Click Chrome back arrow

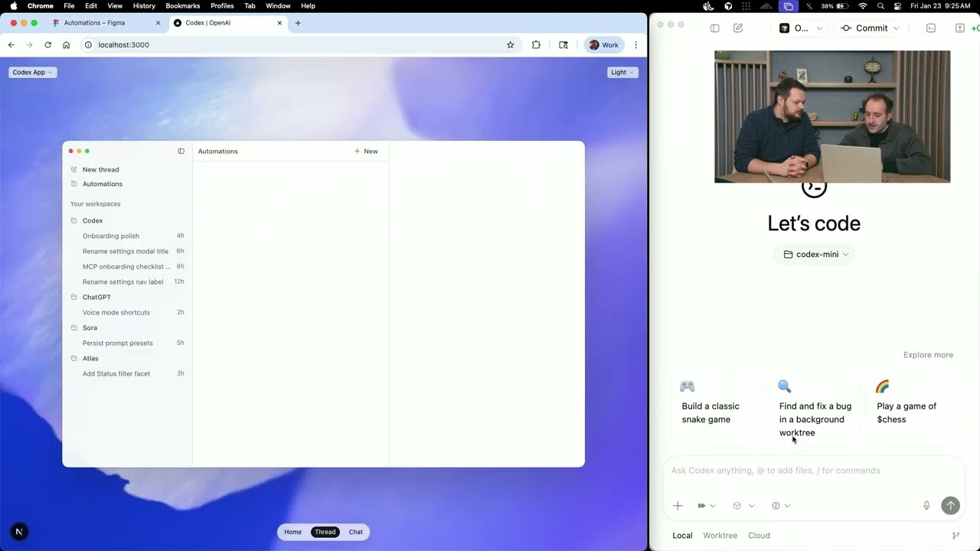click(x=11, y=45)
